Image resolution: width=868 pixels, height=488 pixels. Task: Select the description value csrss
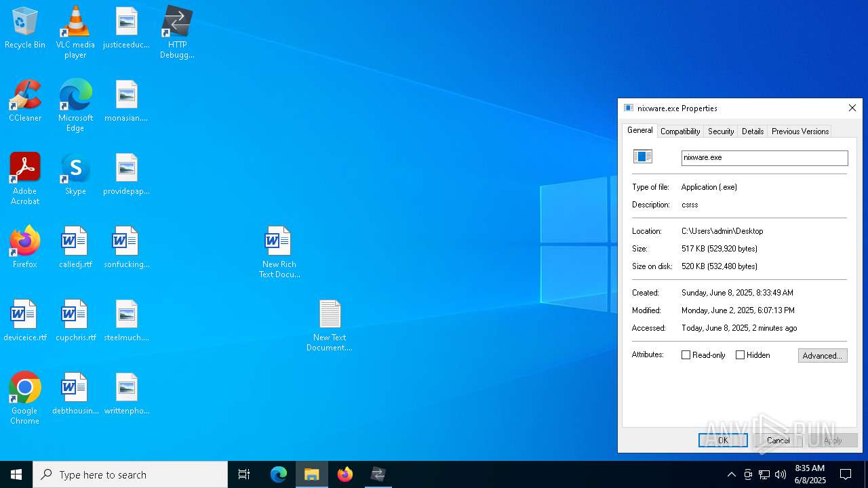pos(690,205)
